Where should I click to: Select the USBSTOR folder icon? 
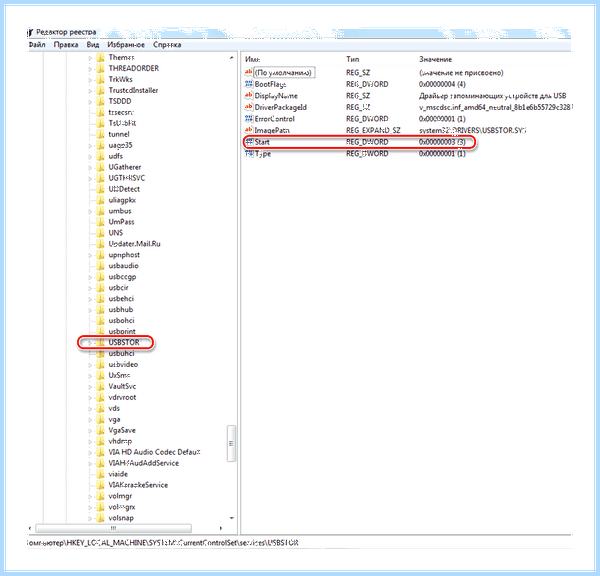click(x=100, y=342)
